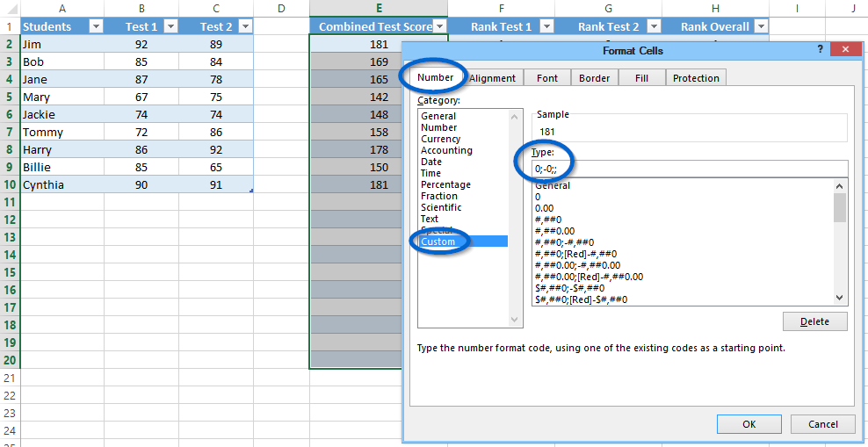Screen dimensions: 868x447
Task: Switch to the Number tab
Action: click(x=435, y=77)
